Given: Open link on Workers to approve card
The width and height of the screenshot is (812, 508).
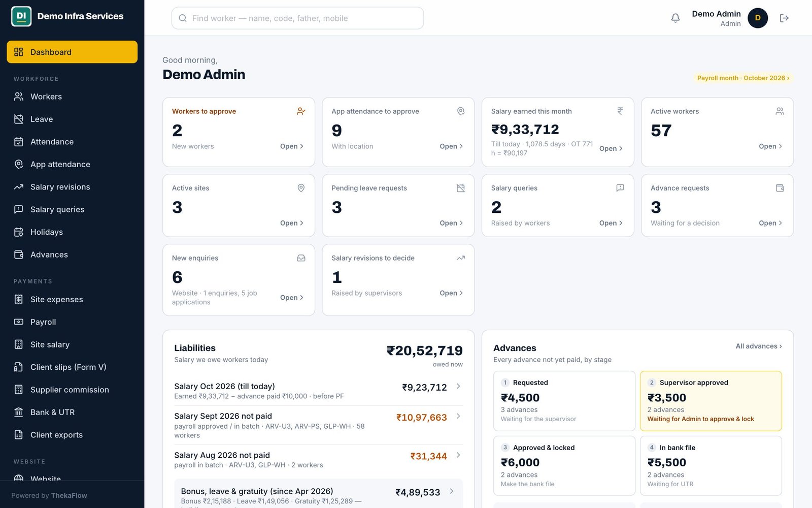Looking at the screenshot, I should pos(292,146).
